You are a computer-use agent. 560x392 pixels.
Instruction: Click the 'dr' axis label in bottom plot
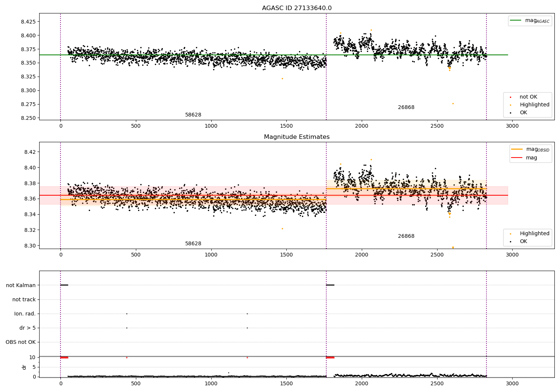(x=24, y=367)
